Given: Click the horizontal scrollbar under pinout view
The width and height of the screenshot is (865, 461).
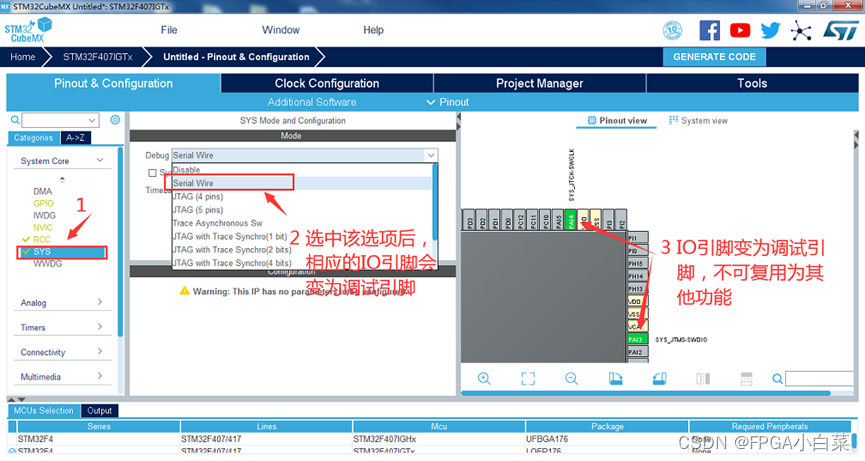Looking at the screenshot, I should click(x=645, y=393).
